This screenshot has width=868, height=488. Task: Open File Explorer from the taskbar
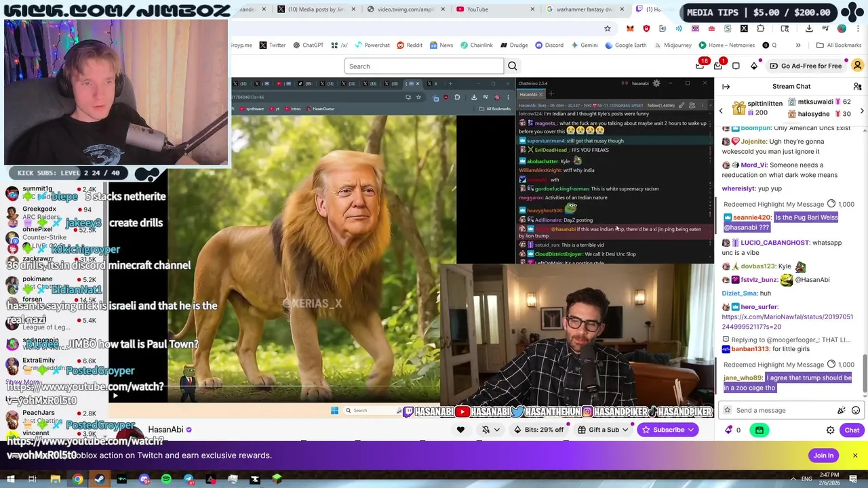[x=56, y=479]
